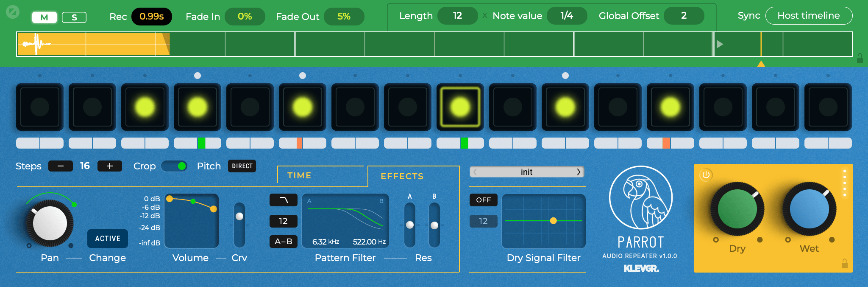Click the low-pass filter shape icon

284,200
